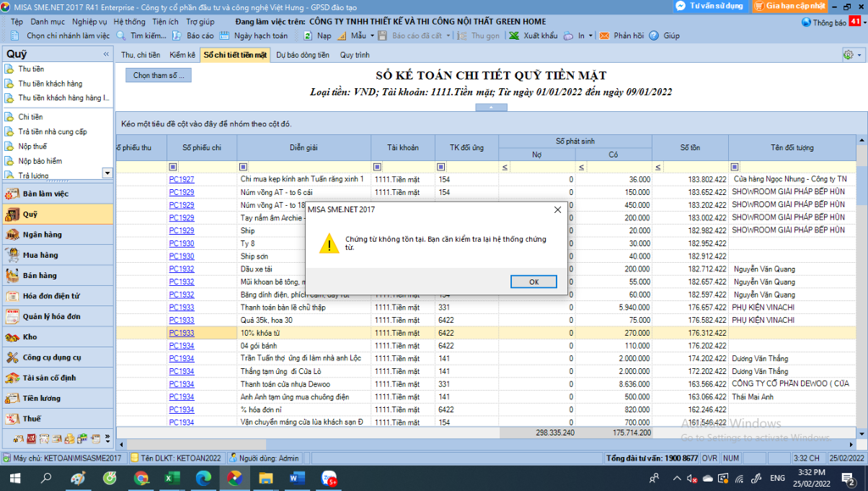Open Excel from the Windows taskbar

171,478
